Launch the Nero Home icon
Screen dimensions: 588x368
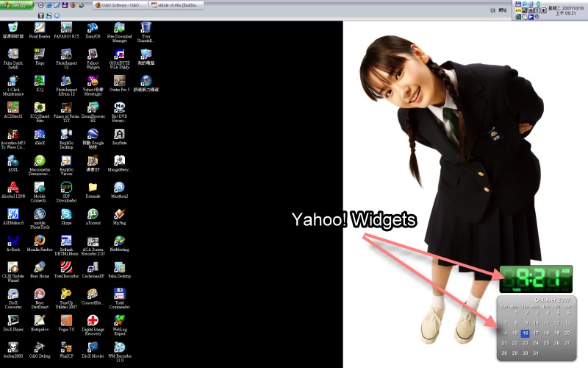(x=40, y=270)
